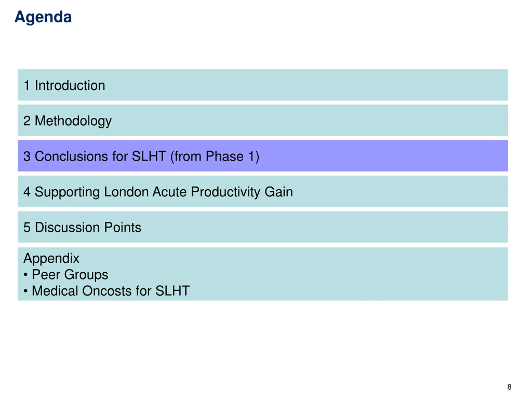The width and height of the screenshot is (532, 399).
Task: Select the Introduction agenda item
Action: tap(263, 85)
